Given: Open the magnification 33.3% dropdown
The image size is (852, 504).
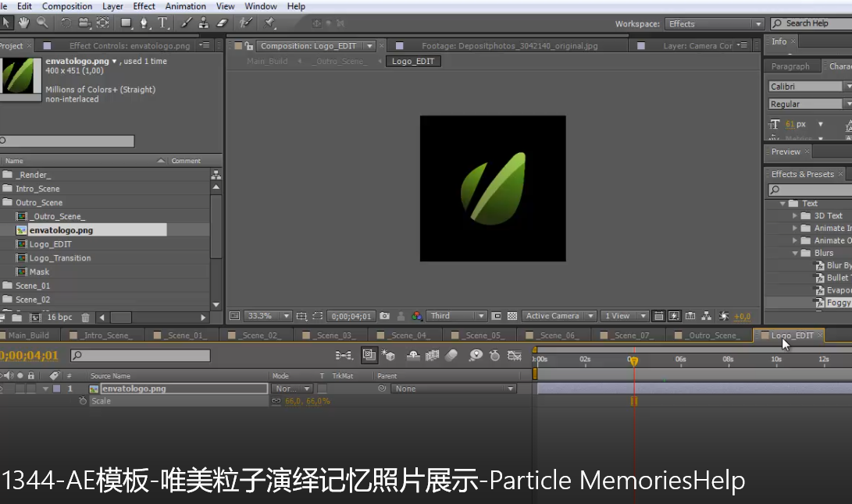Looking at the screenshot, I should pos(269,316).
